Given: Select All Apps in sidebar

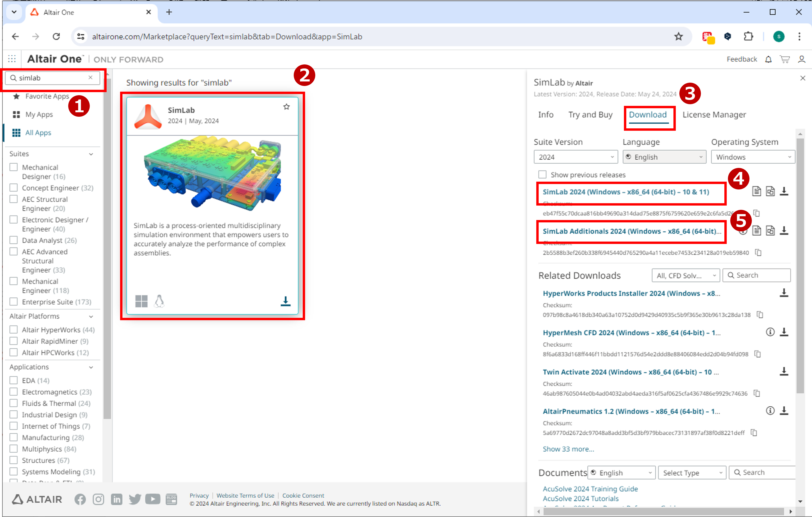Looking at the screenshot, I should coord(38,133).
